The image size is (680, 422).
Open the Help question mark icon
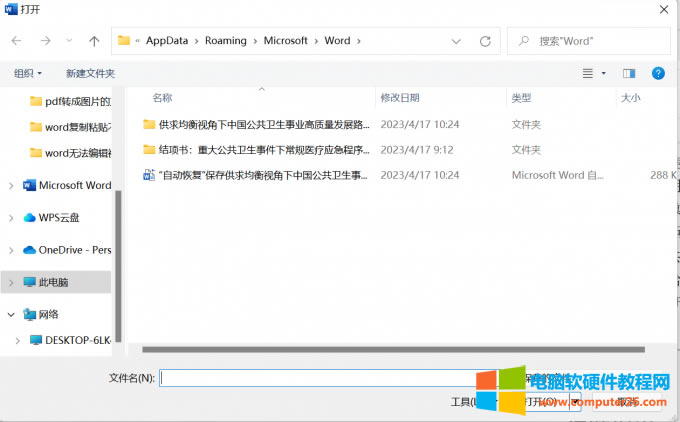[x=658, y=73]
